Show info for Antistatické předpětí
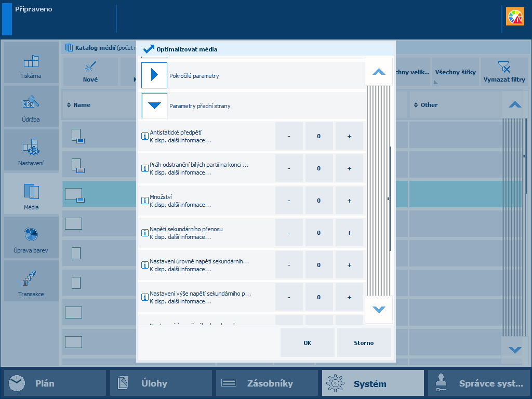This screenshot has width=532, height=399. pos(144,136)
